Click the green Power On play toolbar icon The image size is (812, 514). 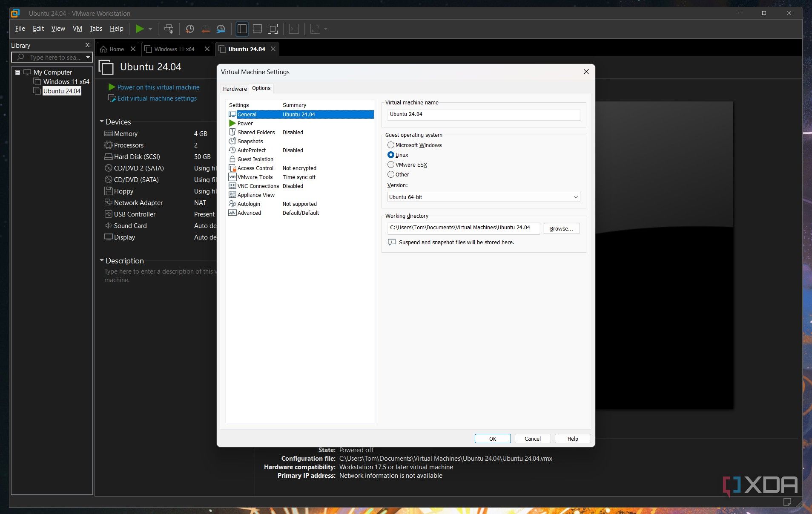click(x=140, y=29)
